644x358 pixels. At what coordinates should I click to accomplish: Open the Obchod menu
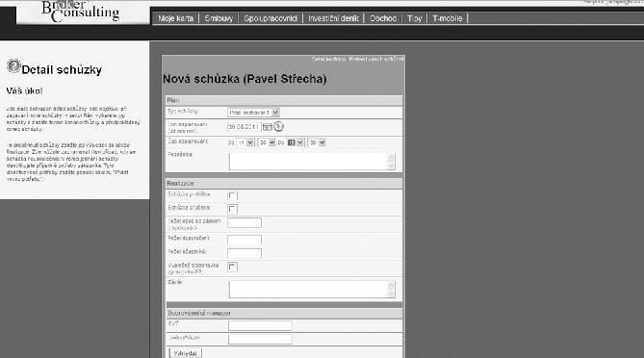click(383, 18)
